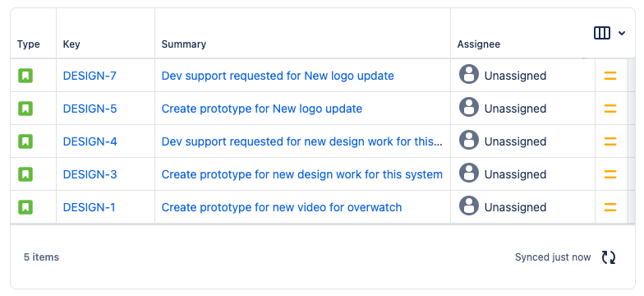Click the refresh sync icon
This screenshot has height=296, width=644.
[609, 257]
